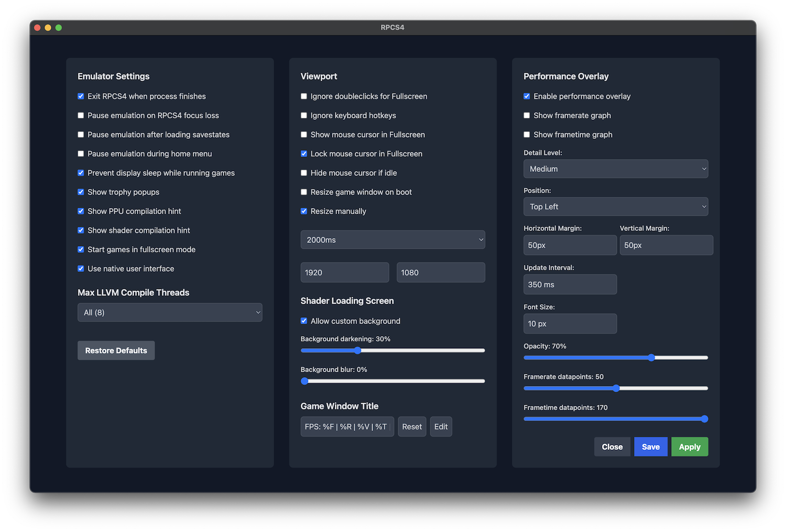The width and height of the screenshot is (786, 532).
Task: Disable "Exit RPCS4 when process finishes"
Action: pyautogui.click(x=81, y=96)
